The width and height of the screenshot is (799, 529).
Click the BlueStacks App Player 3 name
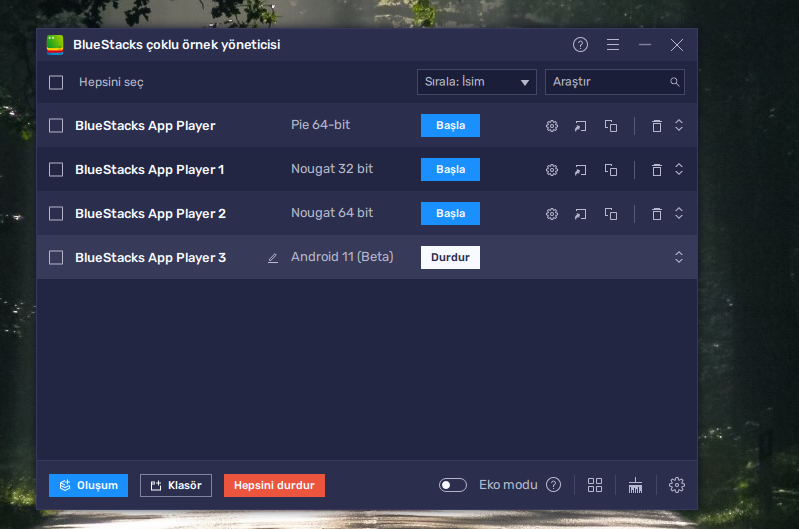(150, 258)
